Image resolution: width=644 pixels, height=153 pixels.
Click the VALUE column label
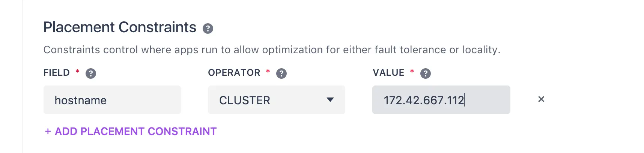388,73
